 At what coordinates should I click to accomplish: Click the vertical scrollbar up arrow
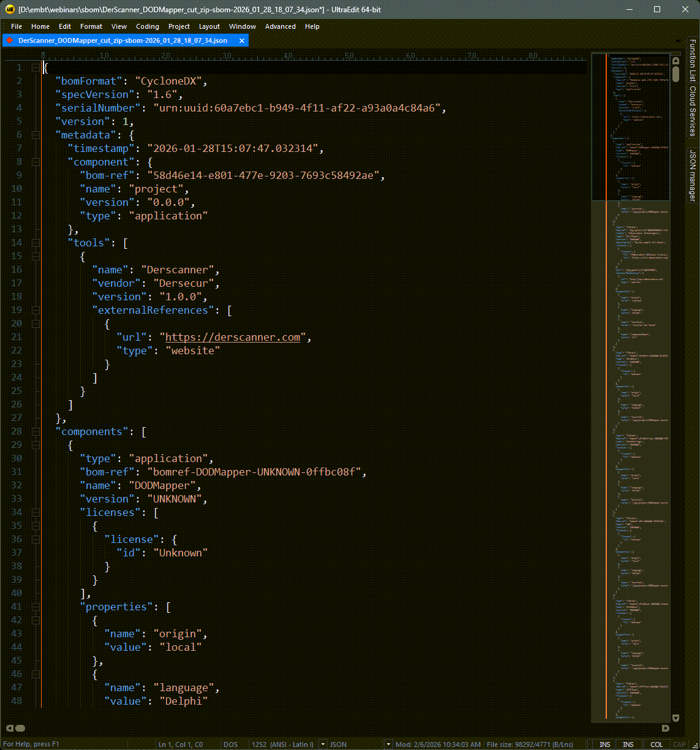click(676, 60)
